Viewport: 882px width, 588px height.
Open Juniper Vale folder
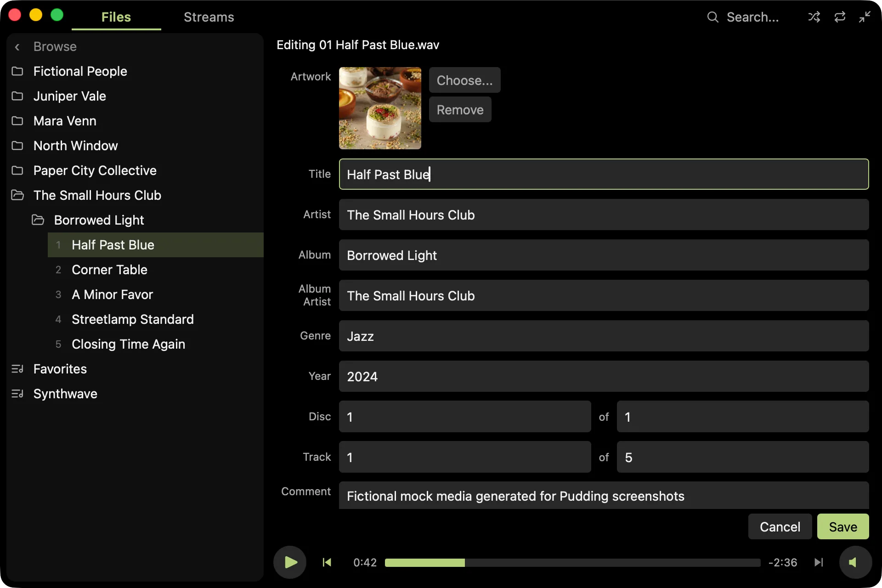135,96
